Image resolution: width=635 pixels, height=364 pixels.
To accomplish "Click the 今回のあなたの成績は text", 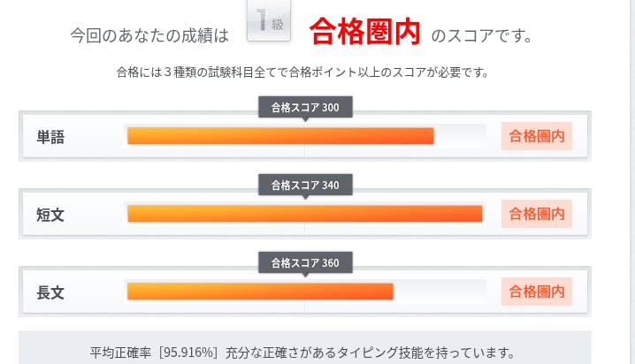I will (x=149, y=36).
